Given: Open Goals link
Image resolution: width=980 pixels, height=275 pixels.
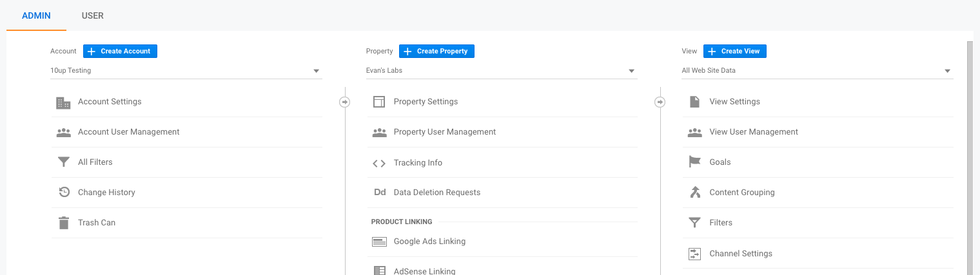Looking at the screenshot, I should pos(720,162).
